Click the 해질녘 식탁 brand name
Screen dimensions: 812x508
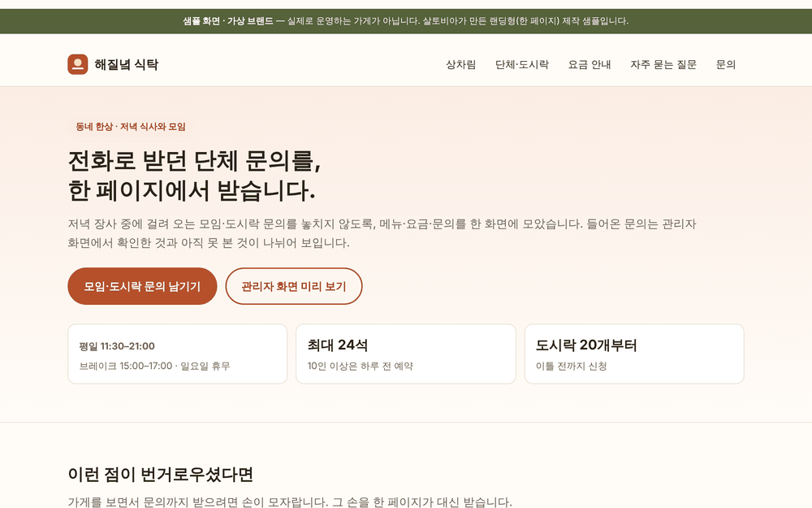[x=127, y=64]
